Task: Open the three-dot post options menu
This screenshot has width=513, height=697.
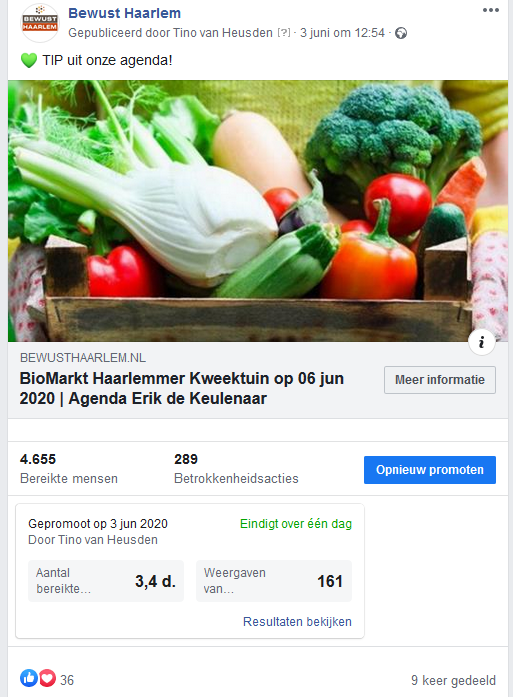Action: [491, 10]
